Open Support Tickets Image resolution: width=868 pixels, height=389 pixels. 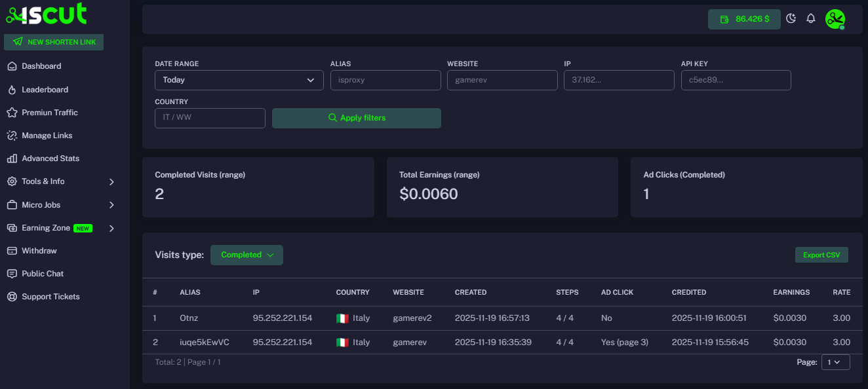pos(50,296)
